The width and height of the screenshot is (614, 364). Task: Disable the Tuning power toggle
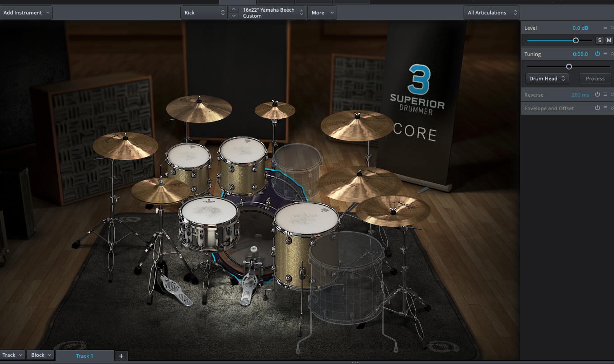(597, 54)
